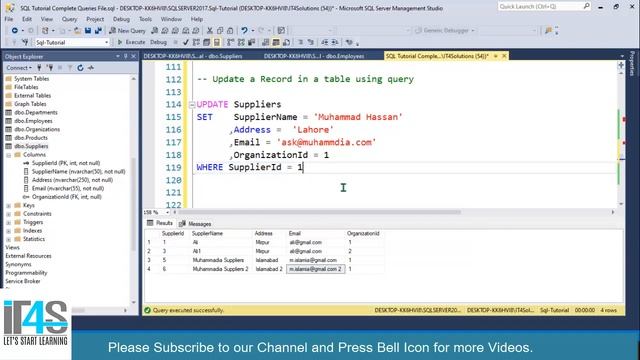
Task: Click the Save file icon
Action: pos(88,31)
